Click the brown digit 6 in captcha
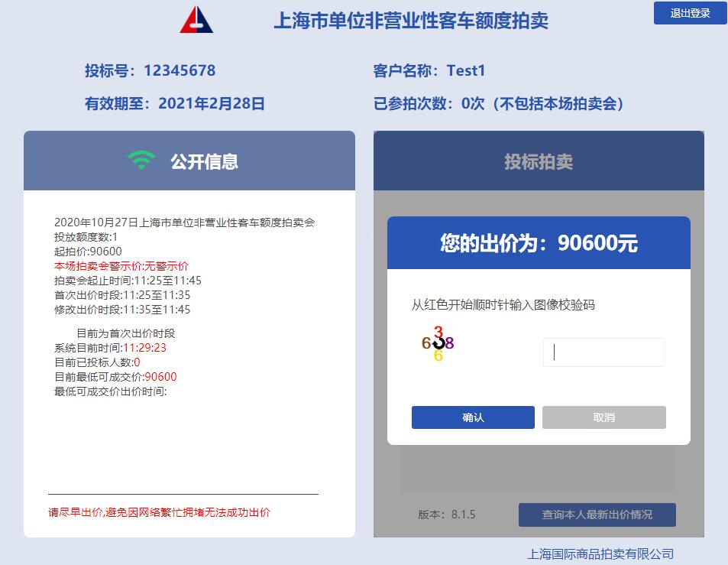This screenshot has height=565, width=728. (426, 343)
